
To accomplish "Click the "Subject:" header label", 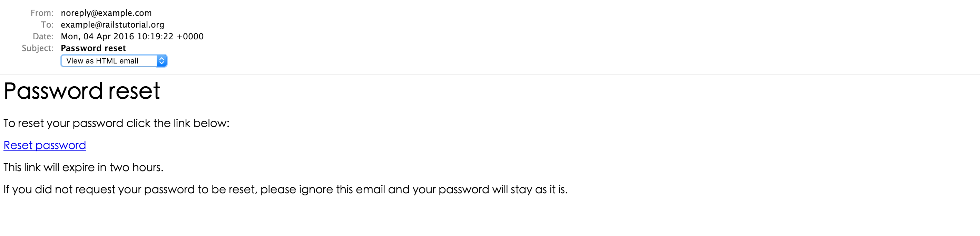I will click(x=38, y=48).
